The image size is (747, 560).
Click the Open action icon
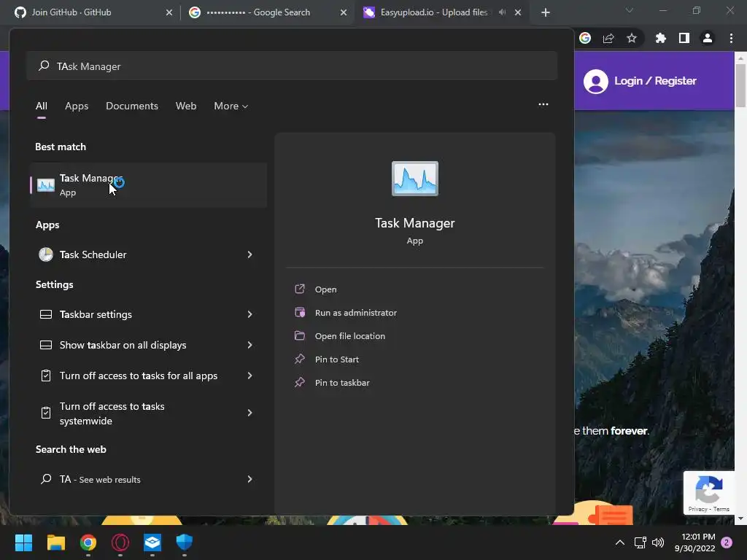[300, 289]
